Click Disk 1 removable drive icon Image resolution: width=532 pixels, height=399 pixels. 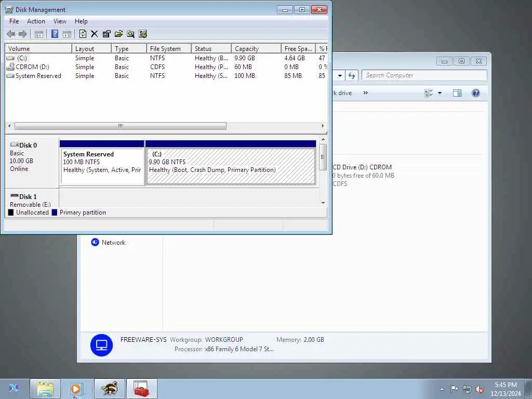tap(14, 196)
